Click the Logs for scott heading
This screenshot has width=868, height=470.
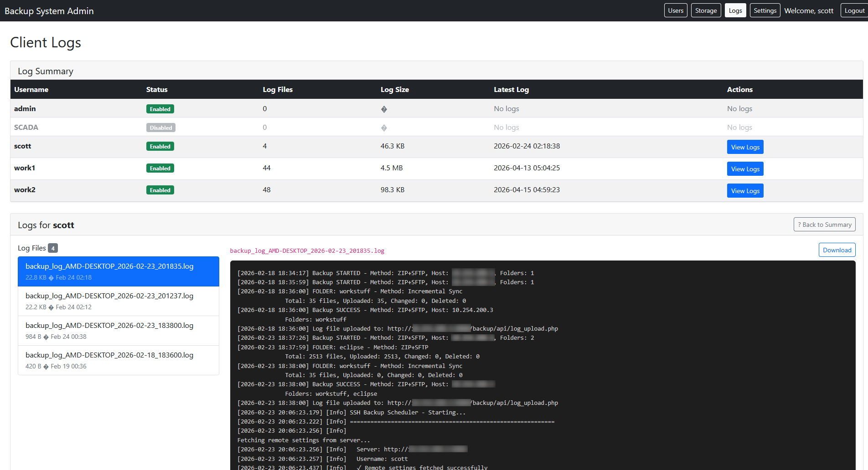point(46,225)
